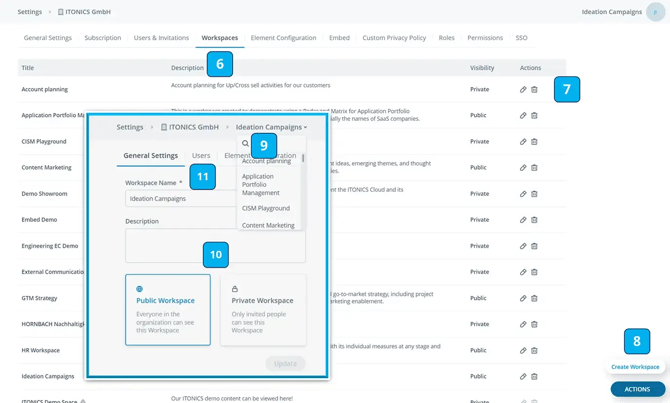Select the Private Workspace option

(263, 310)
